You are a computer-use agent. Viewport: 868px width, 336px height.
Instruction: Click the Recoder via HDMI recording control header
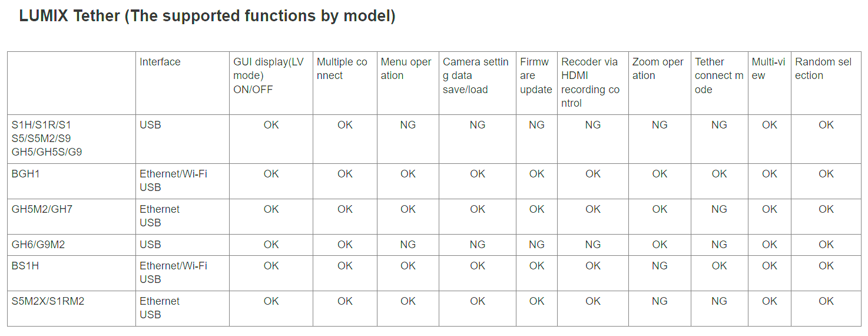[x=590, y=83]
